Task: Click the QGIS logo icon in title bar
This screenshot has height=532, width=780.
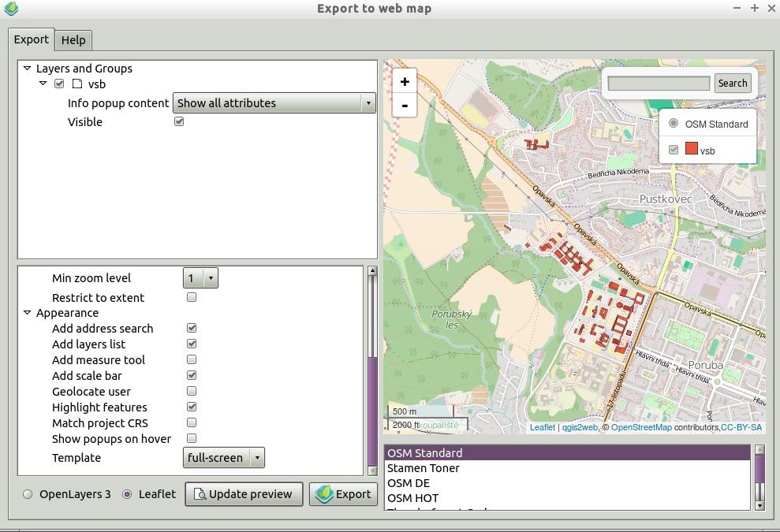Action: [x=11, y=8]
